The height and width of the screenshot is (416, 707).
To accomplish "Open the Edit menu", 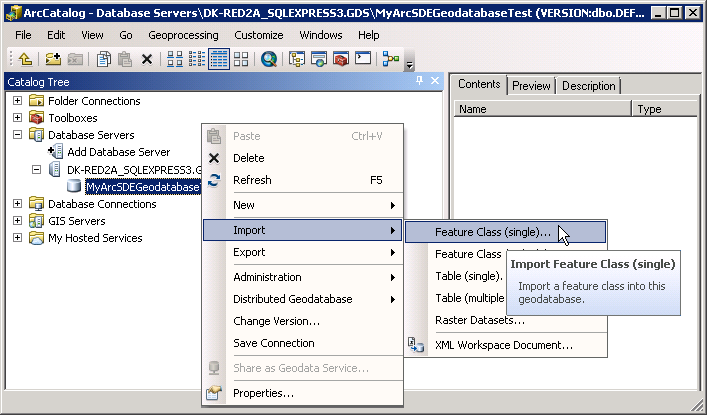I will pyautogui.click(x=56, y=35).
